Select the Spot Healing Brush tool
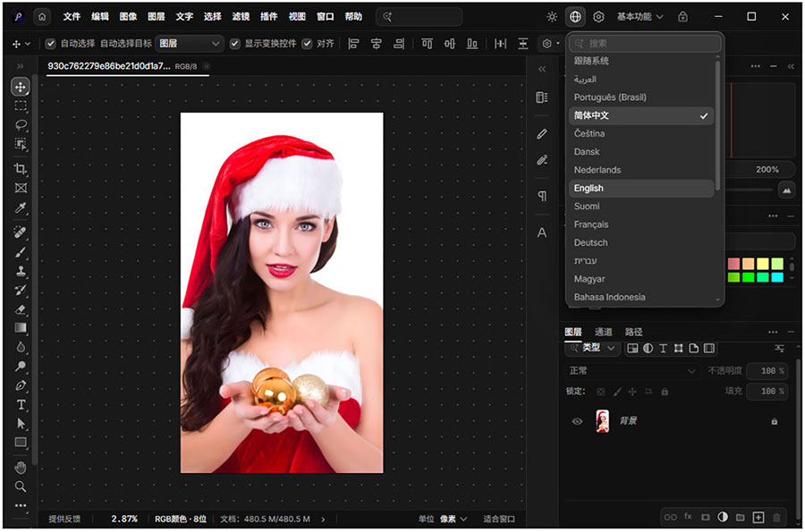Image resolution: width=805 pixels, height=532 pixels. pyautogui.click(x=21, y=232)
